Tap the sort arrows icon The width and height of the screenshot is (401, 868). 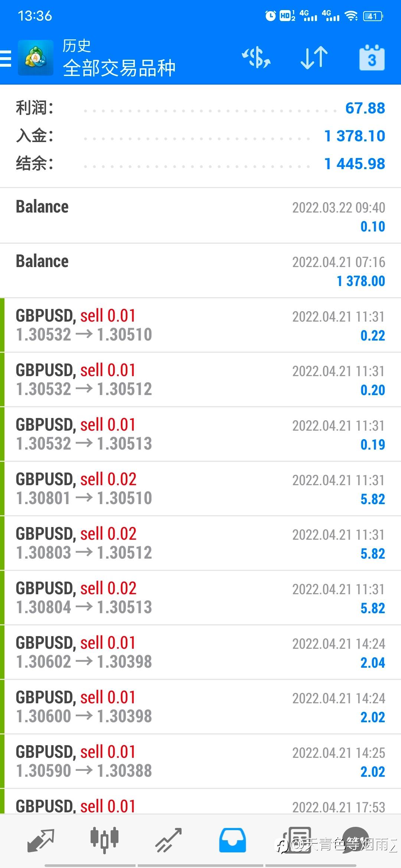pos(314,58)
